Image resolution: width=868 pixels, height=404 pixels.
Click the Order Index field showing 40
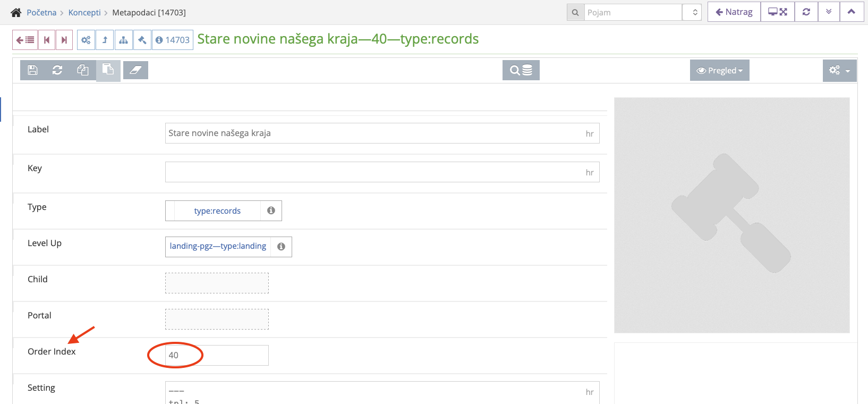pyautogui.click(x=217, y=355)
